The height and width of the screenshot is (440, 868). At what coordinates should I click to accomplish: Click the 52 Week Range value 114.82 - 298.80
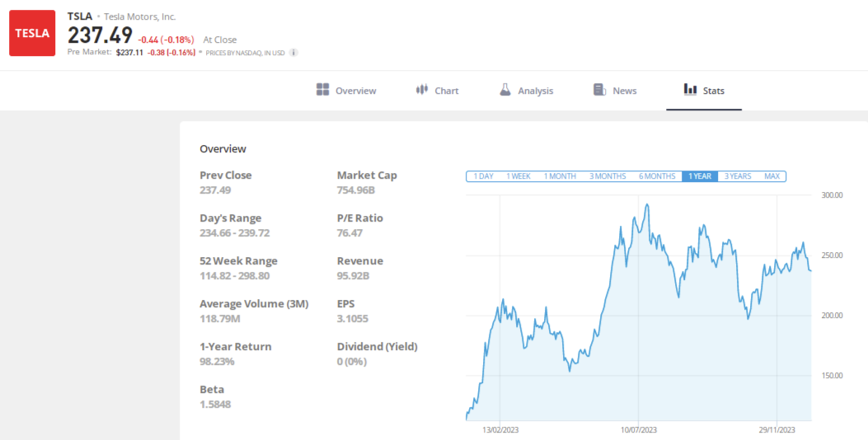click(235, 276)
